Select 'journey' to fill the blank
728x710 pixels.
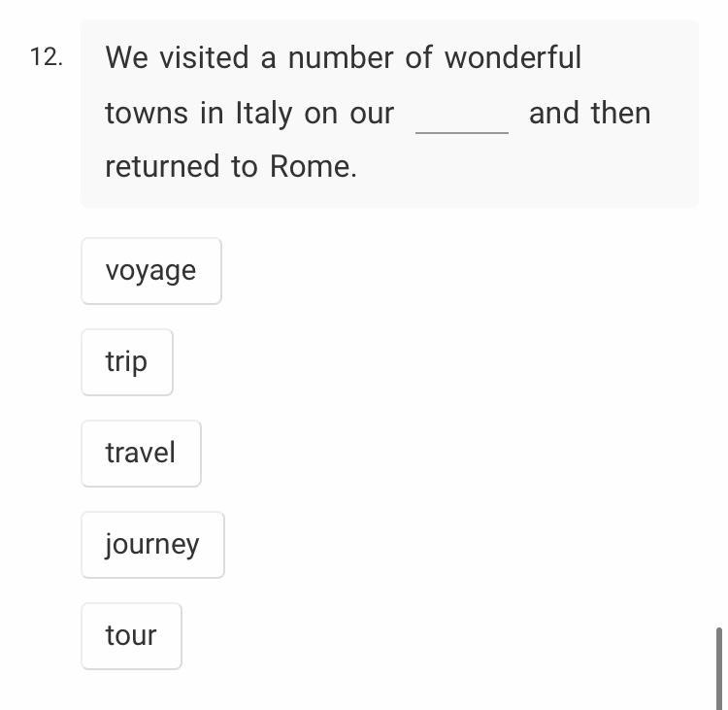152,545
